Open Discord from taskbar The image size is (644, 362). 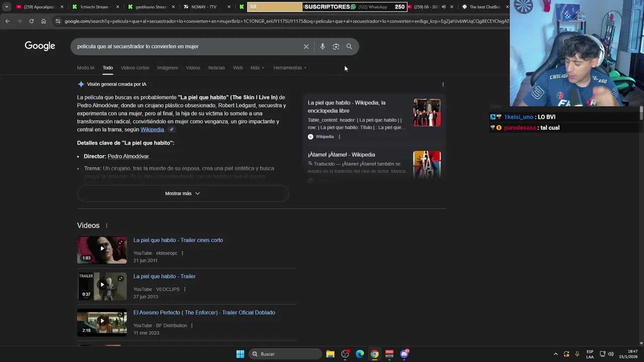(404, 354)
